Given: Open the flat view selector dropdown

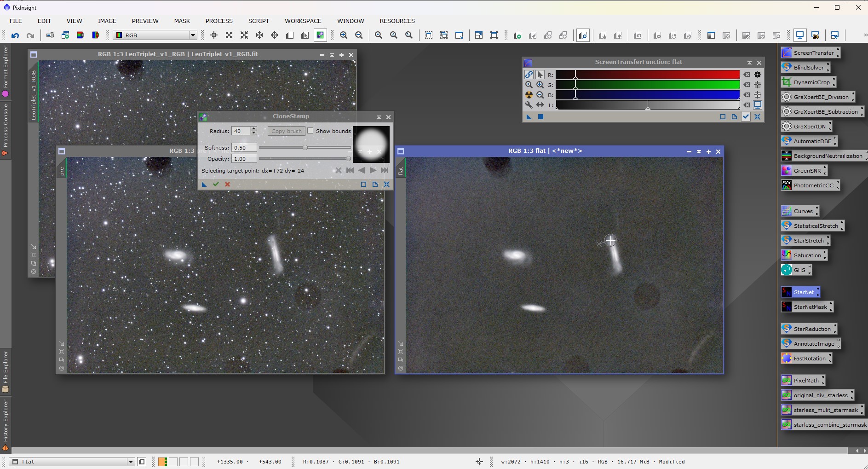Looking at the screenshot, I should pos(72,462).
